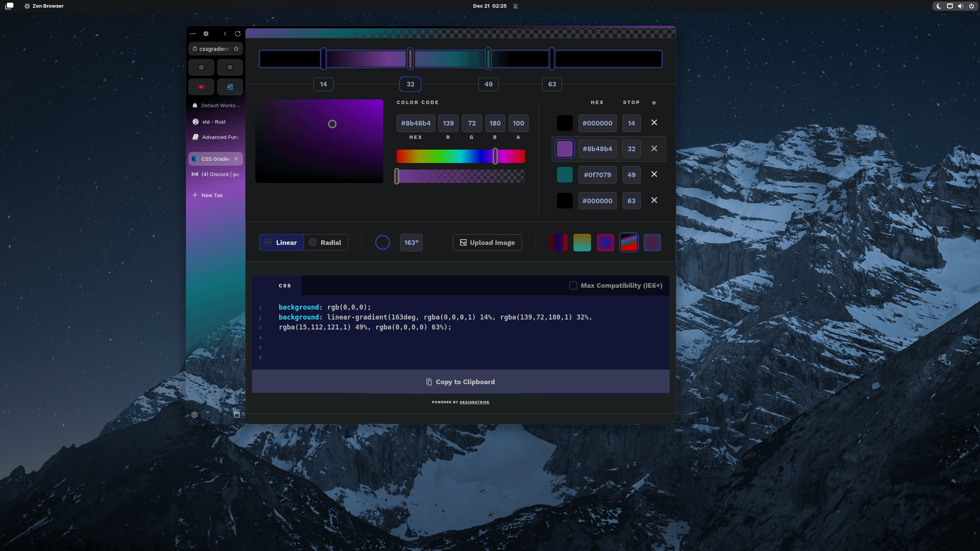Click the add color stop plus icon
This screenshot has width=980, height=551.
653,103
